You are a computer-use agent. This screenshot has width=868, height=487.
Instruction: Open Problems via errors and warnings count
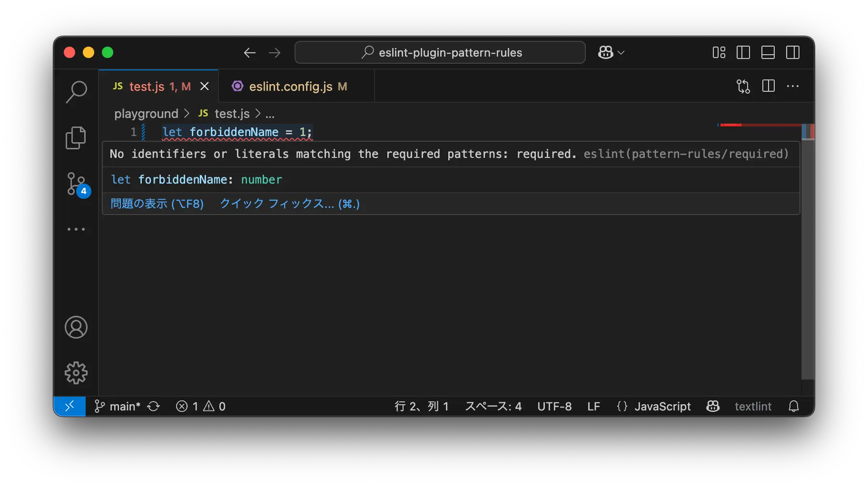click(201, 406)
